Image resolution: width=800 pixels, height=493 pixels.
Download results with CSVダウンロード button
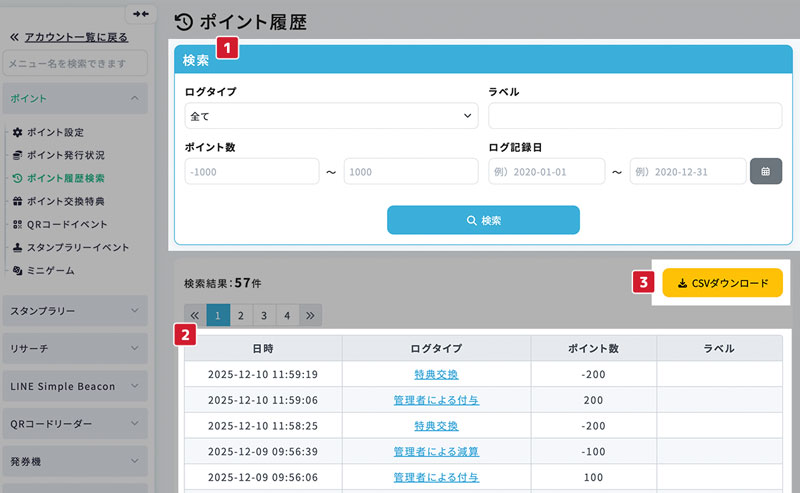(x=722, y=283)
